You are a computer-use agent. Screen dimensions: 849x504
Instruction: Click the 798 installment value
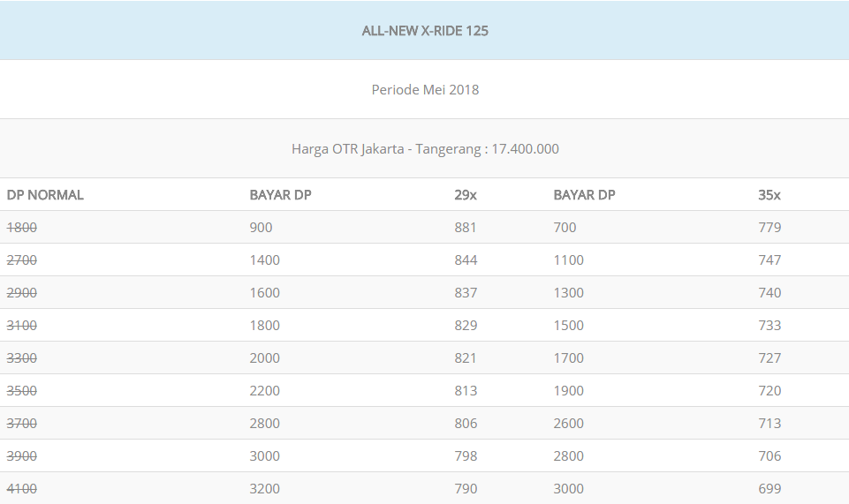(x=466, y=455)
